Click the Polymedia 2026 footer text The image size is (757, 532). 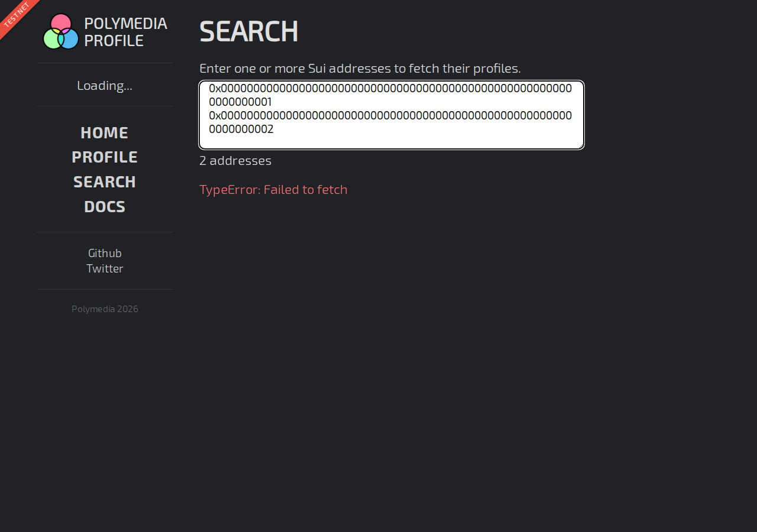[105, 309]
